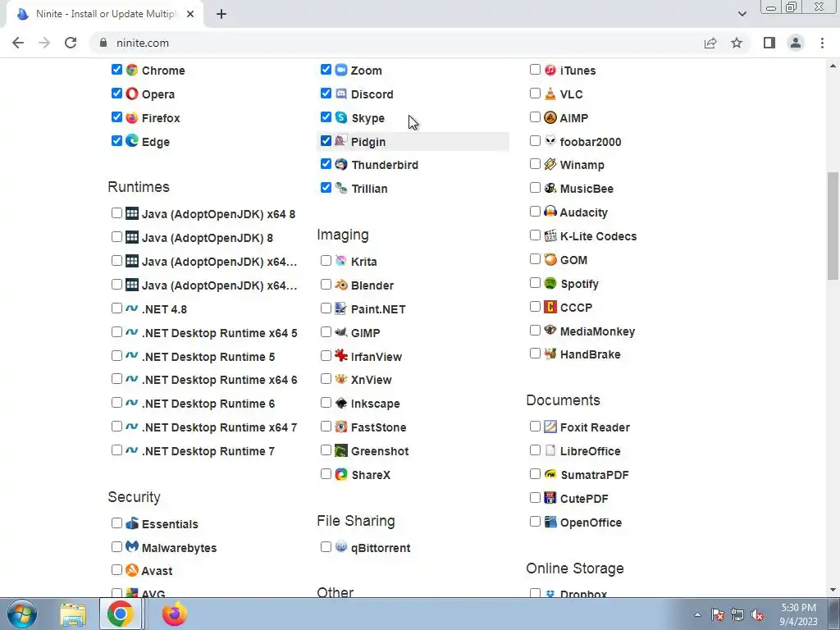Image resolution: width=840 pixels, height=630 pixels.
Task: Click the Thunderbird icon
Action: coord(341,164)
